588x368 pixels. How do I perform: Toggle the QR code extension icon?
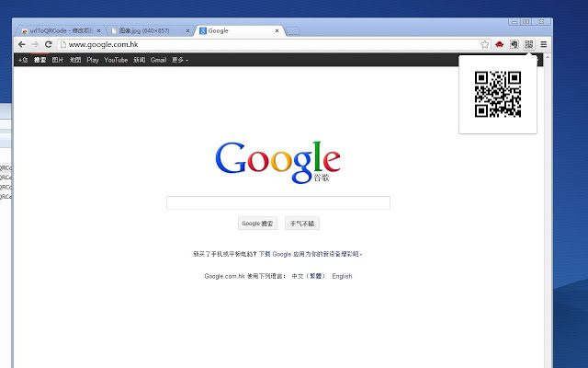point(529,45)
